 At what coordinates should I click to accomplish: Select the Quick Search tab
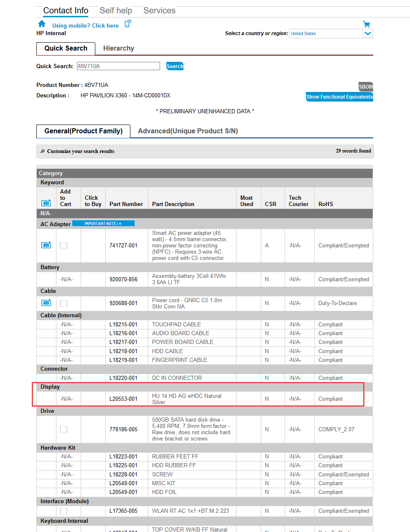click(x=66, y=48)
